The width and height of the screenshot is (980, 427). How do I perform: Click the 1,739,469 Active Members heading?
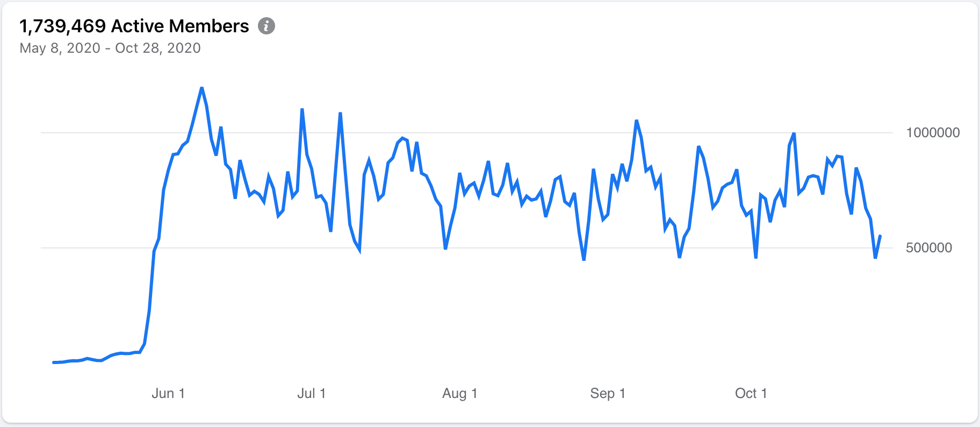click(134, 26)
